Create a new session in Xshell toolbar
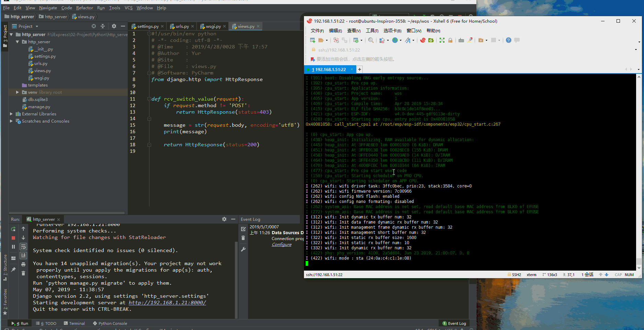Screen dimensions: 644x330 313,41
